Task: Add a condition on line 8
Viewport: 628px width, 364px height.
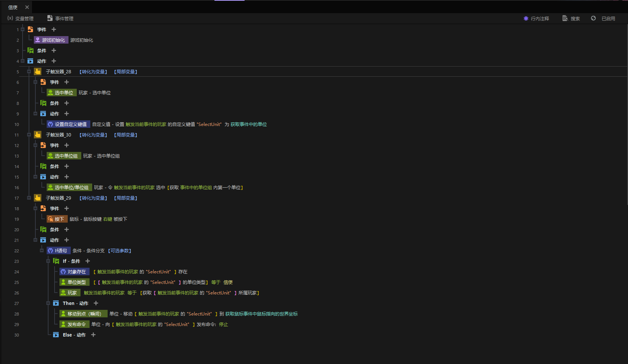Action: coord(67,103)
